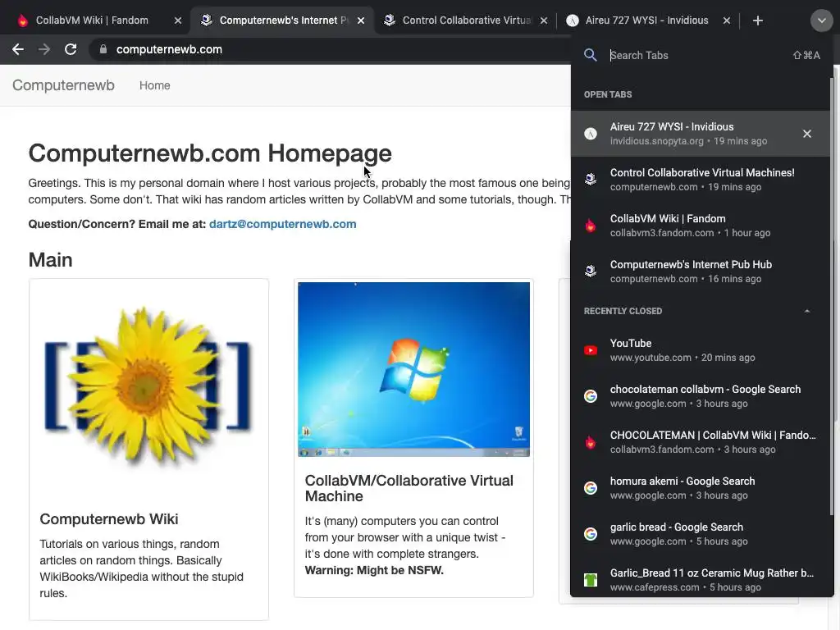Click the lock icon in the address bar
Screen dimensions: 840x630
point(103,49)
